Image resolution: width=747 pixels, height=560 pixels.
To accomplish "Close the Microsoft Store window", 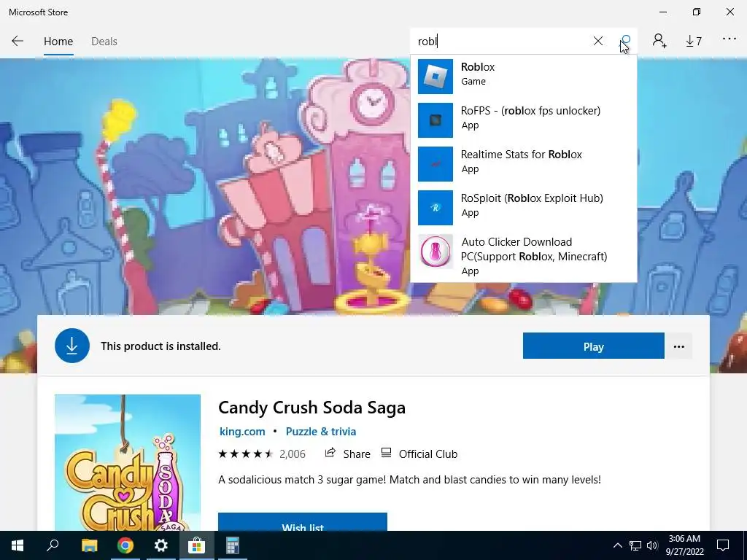I will point(729,12).
